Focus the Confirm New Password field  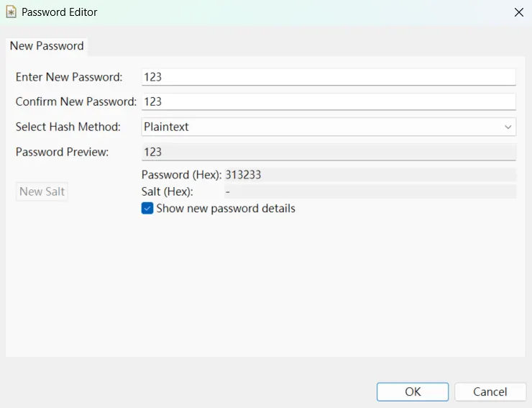[x=329, y=101]
